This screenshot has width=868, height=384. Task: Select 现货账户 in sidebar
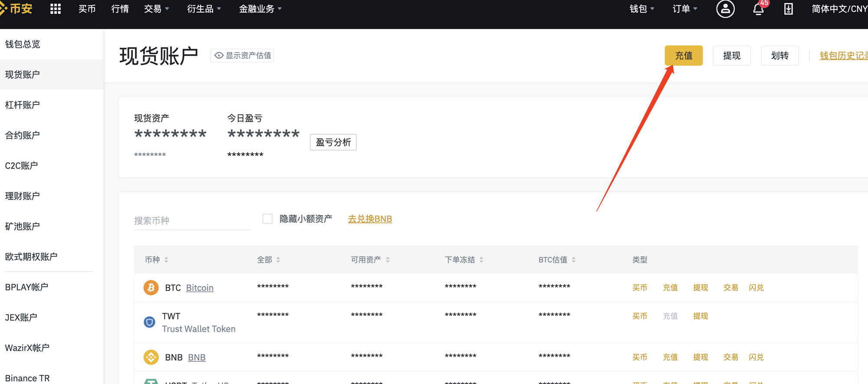pos(52,75)
